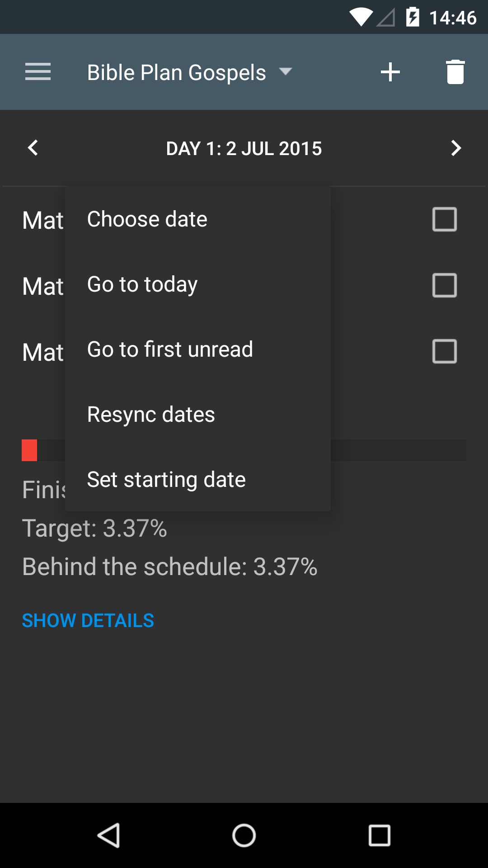
Task: Tap the plus icon to add plan
Action: 390,72
